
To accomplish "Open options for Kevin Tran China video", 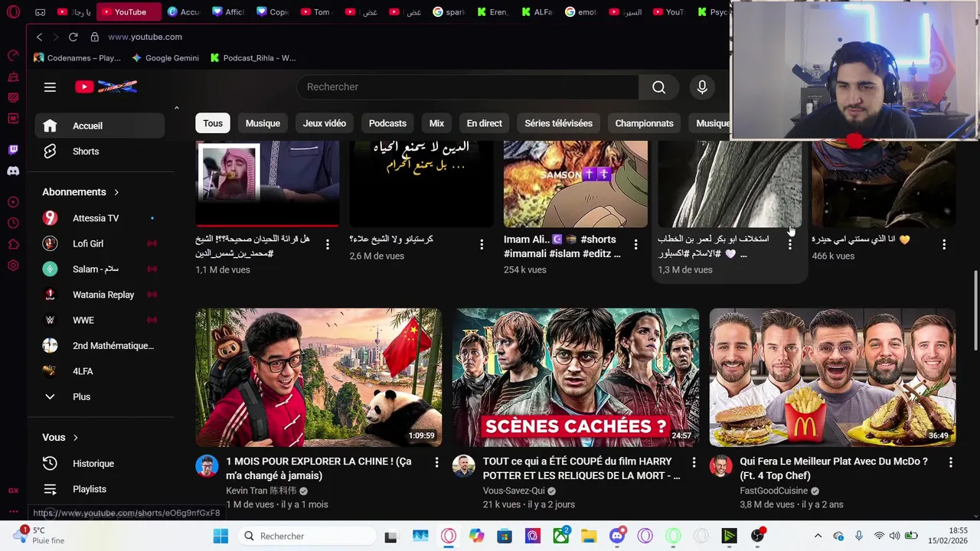I will click(436, 462).
